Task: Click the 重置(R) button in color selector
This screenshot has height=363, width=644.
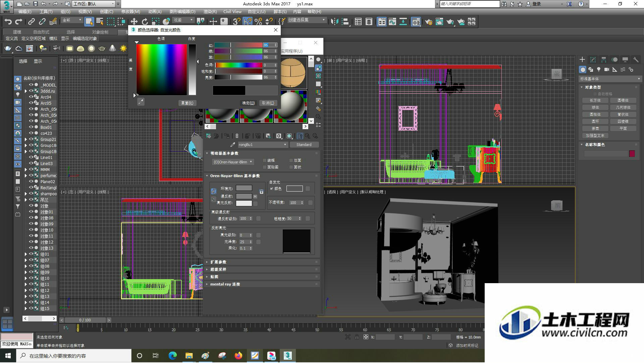Action: click(187, 103)
